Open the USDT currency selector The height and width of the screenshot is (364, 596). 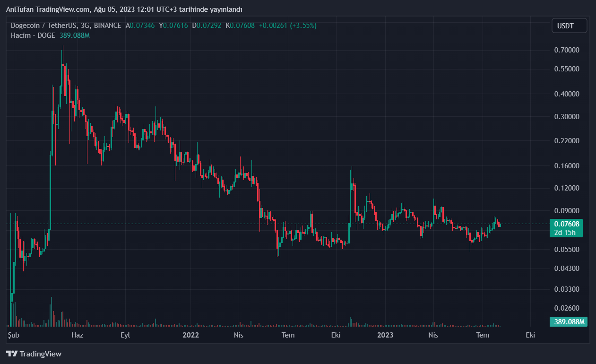click(x=569, y=26)
